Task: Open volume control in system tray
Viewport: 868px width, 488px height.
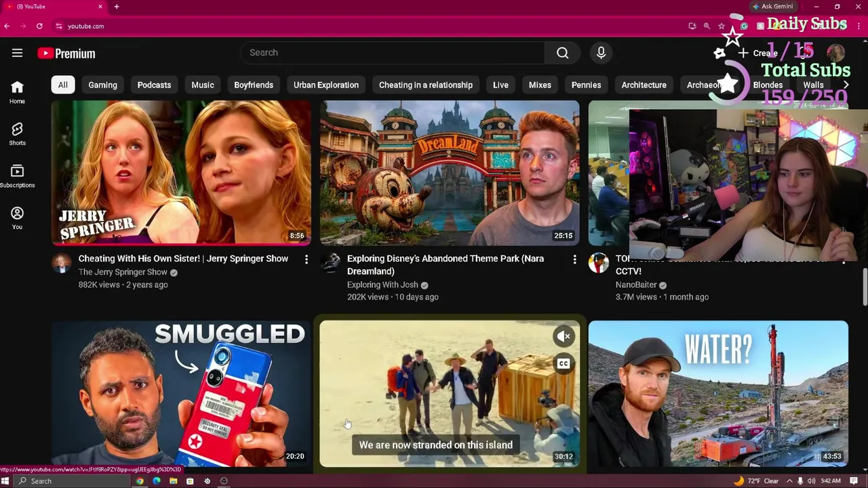Action: click(811, 481)
